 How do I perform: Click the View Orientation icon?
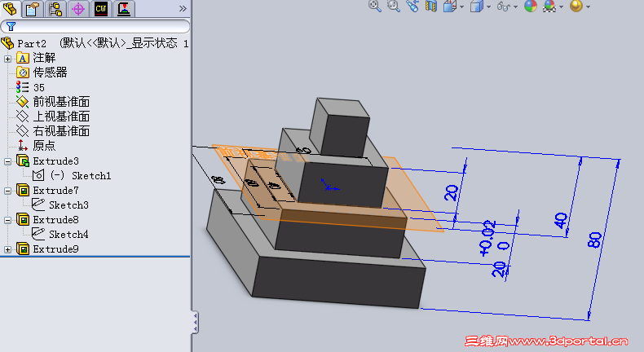point(450,6)
